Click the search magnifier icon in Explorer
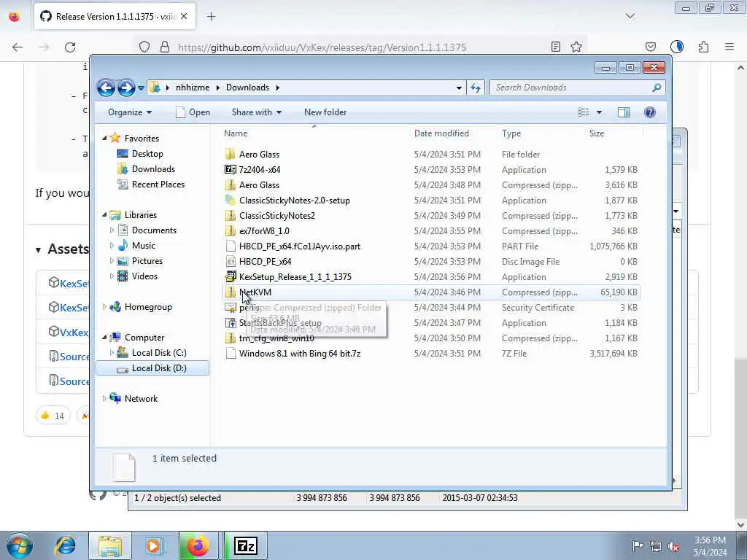This screenshot has width=747, height=560. [657, 87]
